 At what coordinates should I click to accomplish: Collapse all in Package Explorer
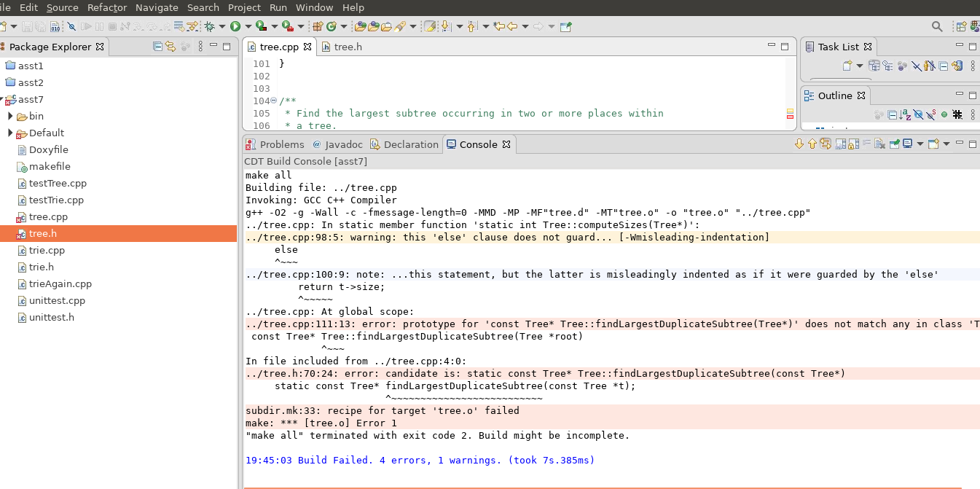point(157,47)
